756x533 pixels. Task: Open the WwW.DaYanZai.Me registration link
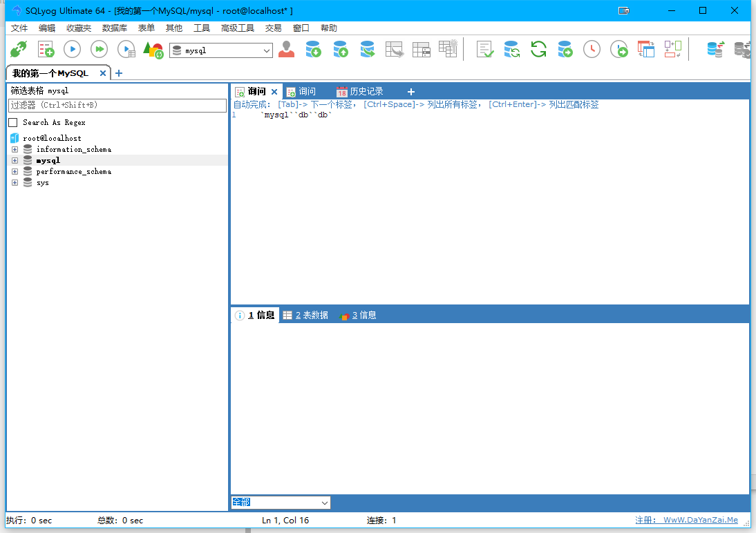tap(701, 520)
